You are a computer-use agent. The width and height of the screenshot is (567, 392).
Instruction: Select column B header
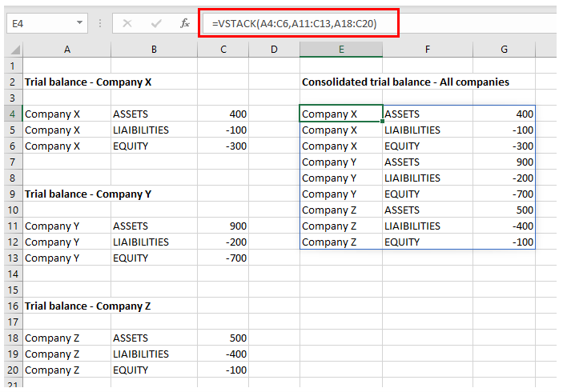click(154, 50)
